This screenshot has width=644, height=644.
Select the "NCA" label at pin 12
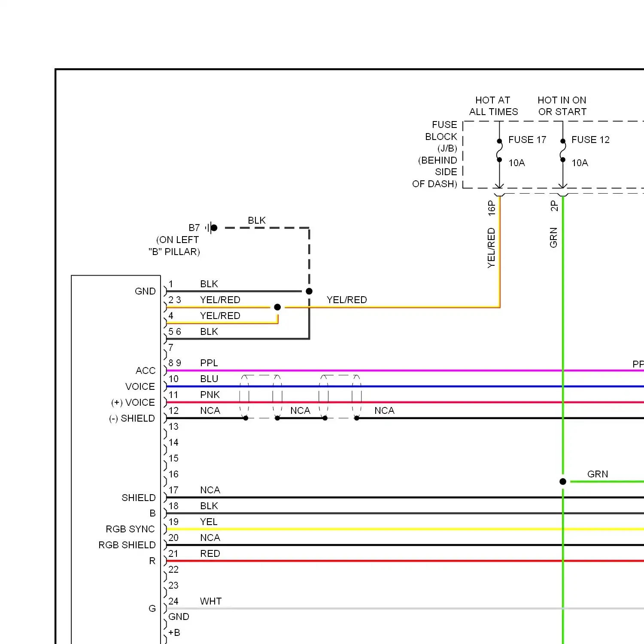click(210, 410)
